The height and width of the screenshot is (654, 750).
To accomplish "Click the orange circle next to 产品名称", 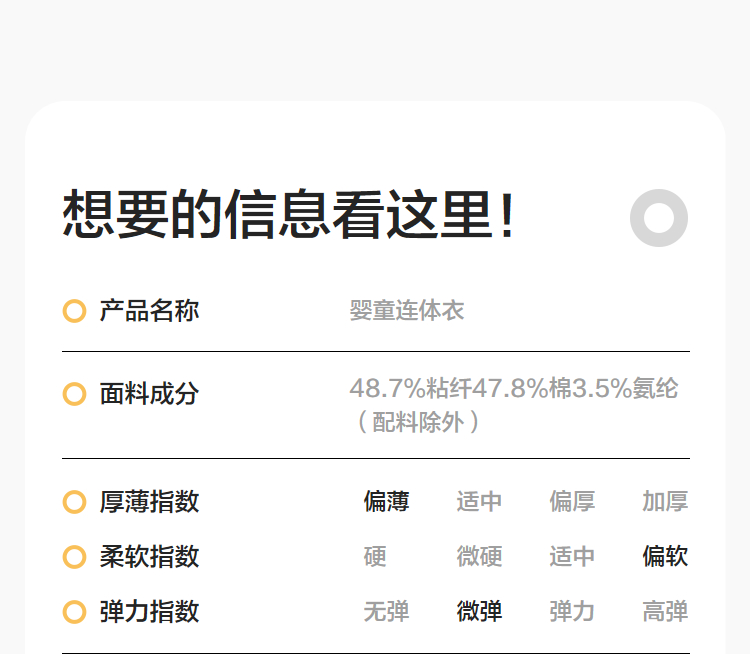I will pos(75,311).
